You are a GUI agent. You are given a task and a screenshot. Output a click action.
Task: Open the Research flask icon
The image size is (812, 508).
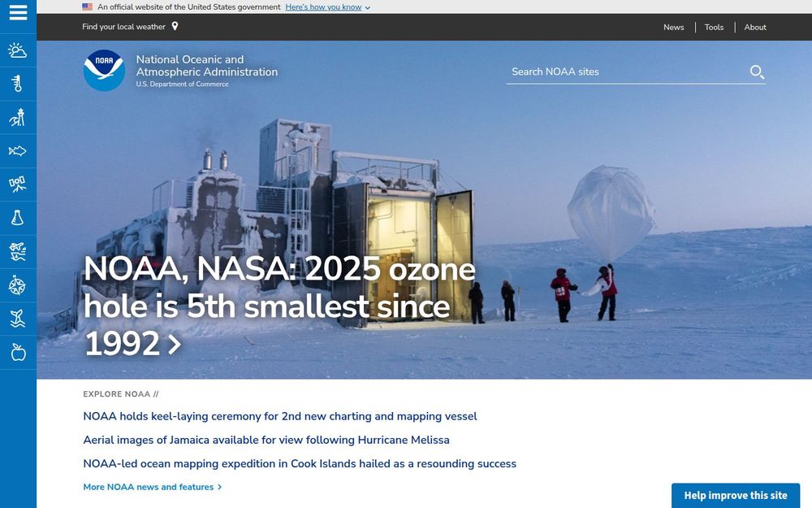pos(18,217)
